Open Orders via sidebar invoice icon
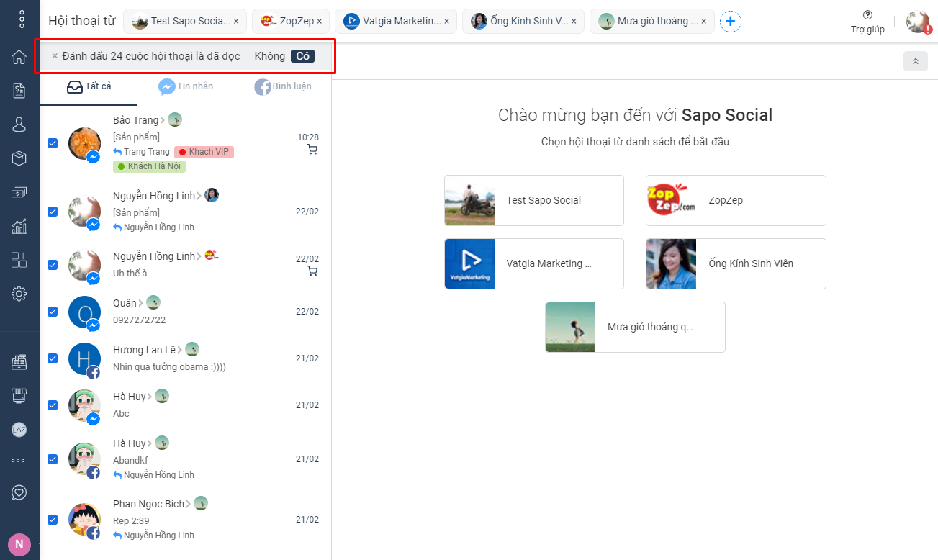Screen dimensions: 938x560 click(x=19, y=91)
